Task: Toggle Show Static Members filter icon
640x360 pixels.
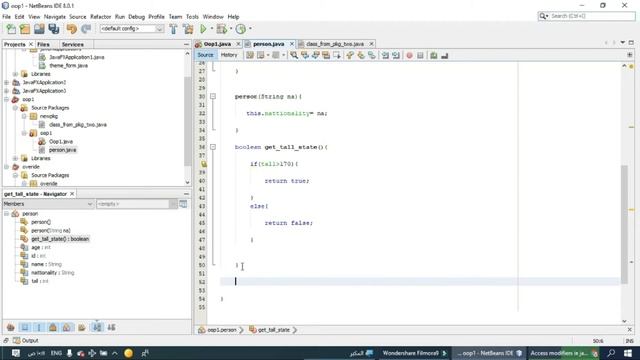Action: [39, 327]
